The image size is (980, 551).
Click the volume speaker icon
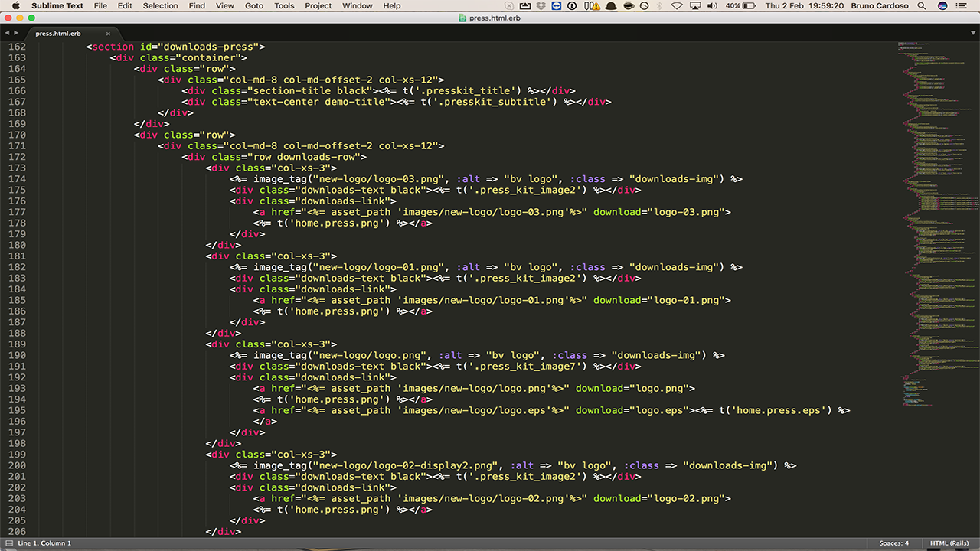(711, 6)
